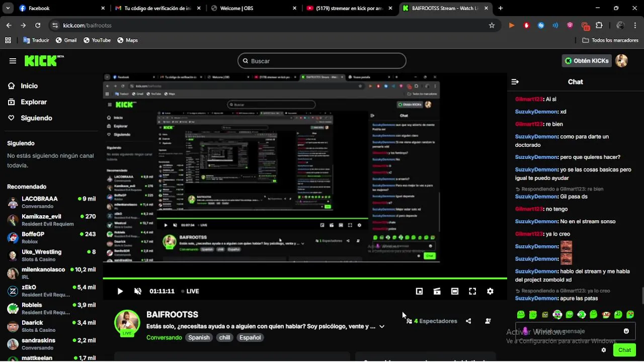
Task: Send message with green Chat button
Action: click(624, 350)
